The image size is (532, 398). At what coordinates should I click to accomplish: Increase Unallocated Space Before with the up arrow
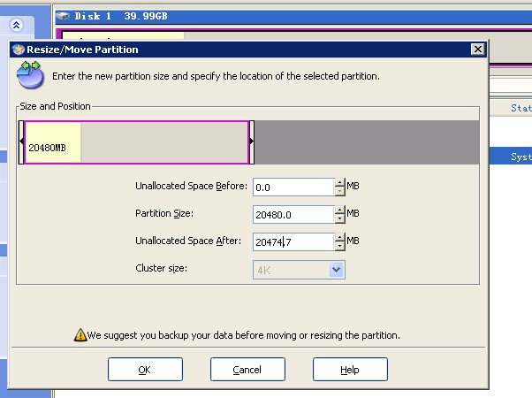[339, 183]
